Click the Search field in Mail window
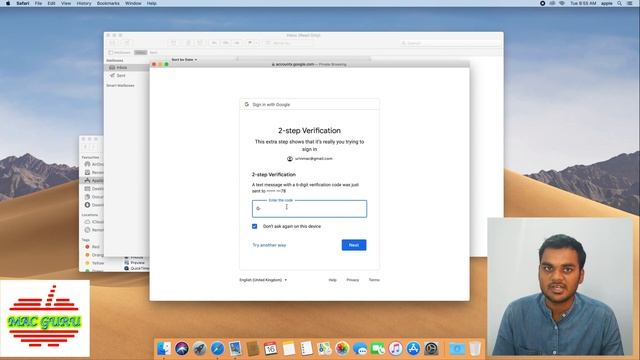This screenshot has width=640, height=360. (x=450, y=43)
